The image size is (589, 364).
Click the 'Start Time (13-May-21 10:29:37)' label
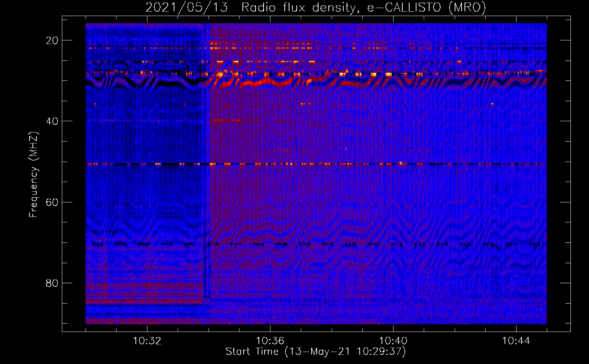coord(316,352)
